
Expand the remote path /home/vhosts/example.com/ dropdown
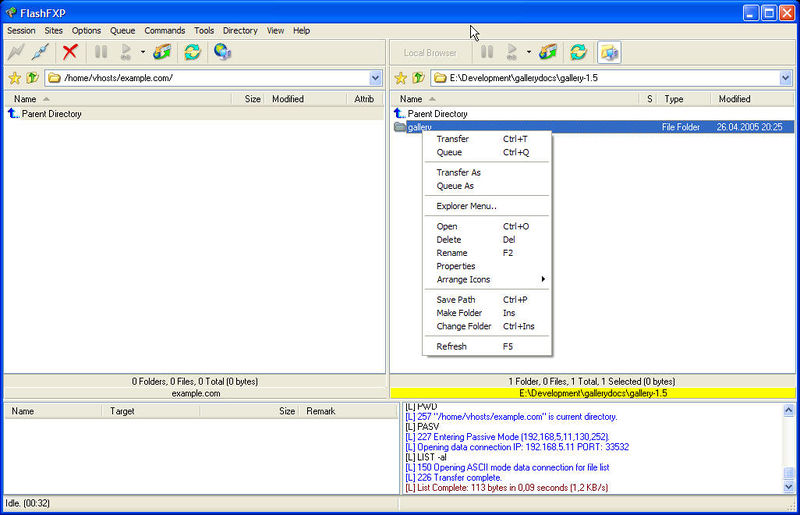click(376, 78)
